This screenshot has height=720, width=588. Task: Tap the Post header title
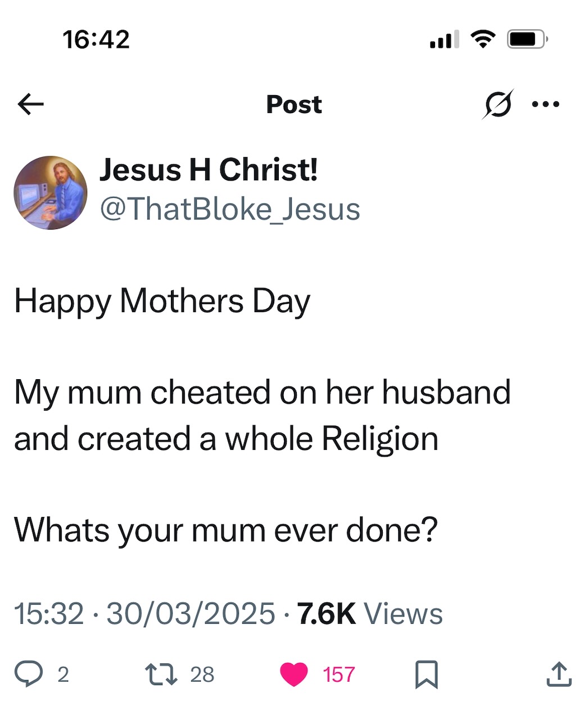[x=294, y=104]
